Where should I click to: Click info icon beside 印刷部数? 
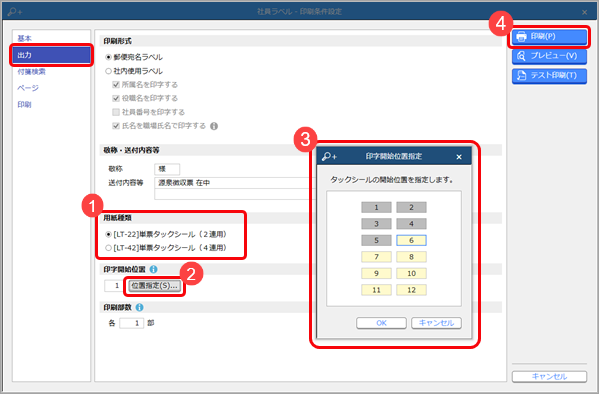tap(139, 307)
